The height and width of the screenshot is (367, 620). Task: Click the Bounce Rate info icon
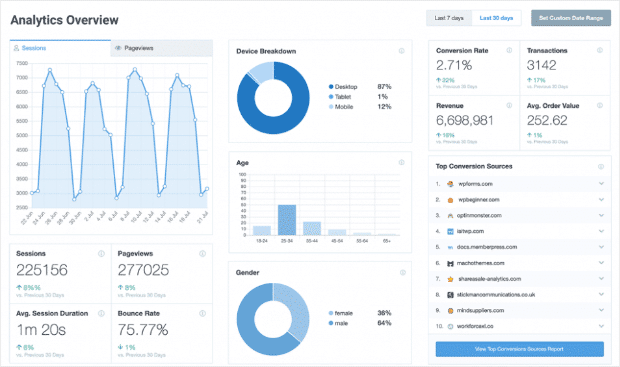click(202, 313)
